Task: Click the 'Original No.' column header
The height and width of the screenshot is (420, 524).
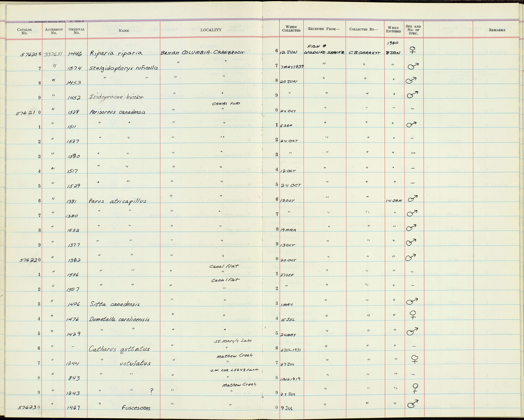Action: click(x=77, y=31)
